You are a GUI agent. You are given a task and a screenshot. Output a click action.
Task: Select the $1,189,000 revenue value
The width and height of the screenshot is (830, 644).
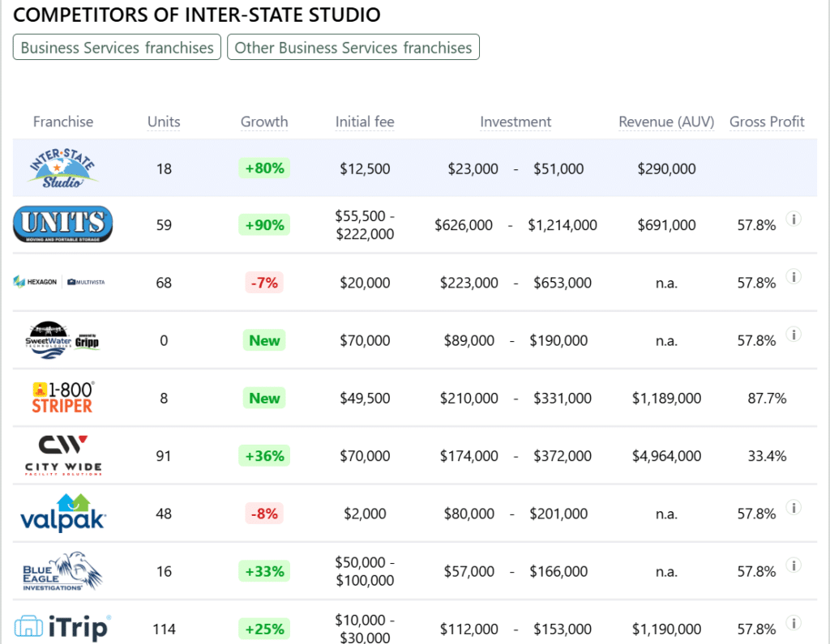[x=666, y=398]
